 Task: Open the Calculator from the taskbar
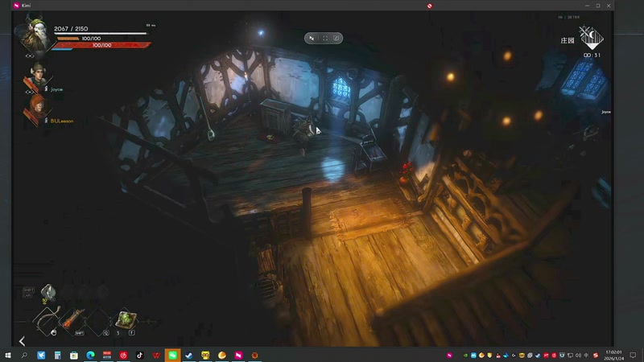[57, 355]
